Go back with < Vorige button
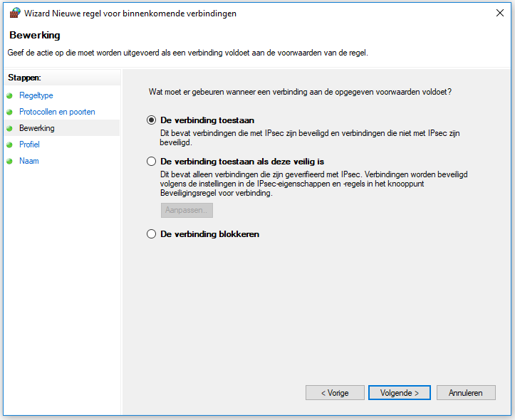Screen dimensions: 515x420 (335, 393)
